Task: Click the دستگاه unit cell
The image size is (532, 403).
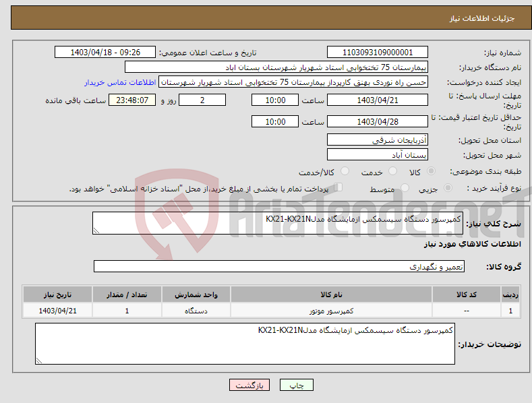Action: (x=196, y=311)
